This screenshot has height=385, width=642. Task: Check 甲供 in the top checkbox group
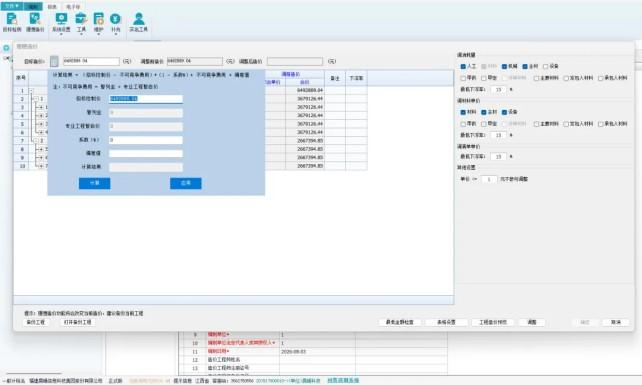coord(463,78)
